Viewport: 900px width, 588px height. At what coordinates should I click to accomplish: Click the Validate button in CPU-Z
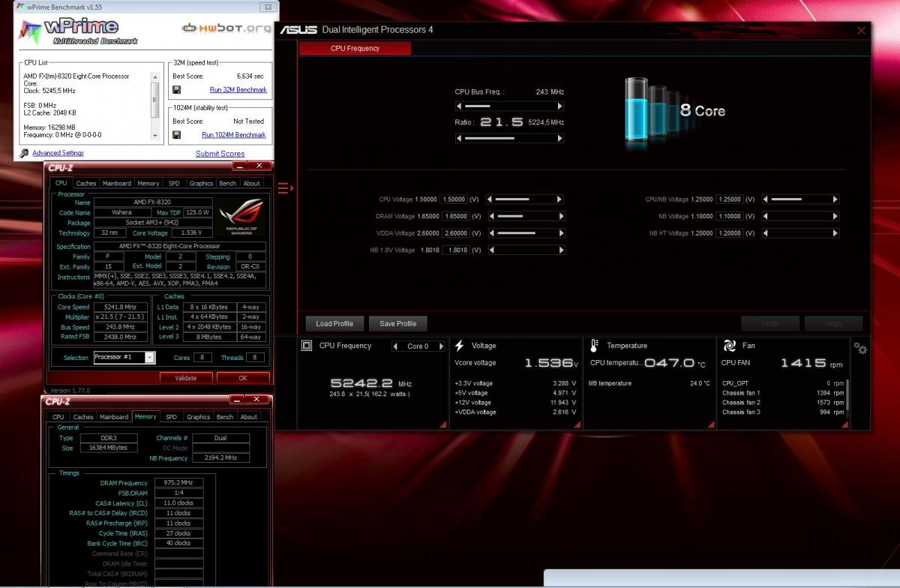click(x=185, y=378)
